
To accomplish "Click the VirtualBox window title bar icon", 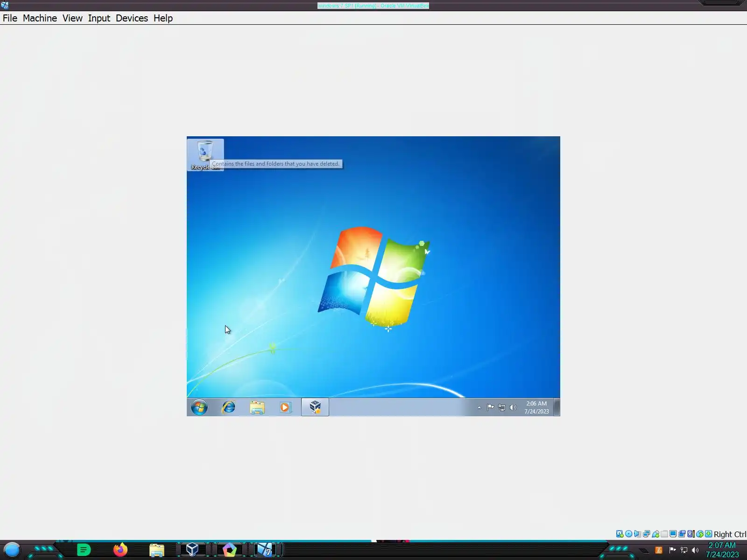I will (5, 6).
